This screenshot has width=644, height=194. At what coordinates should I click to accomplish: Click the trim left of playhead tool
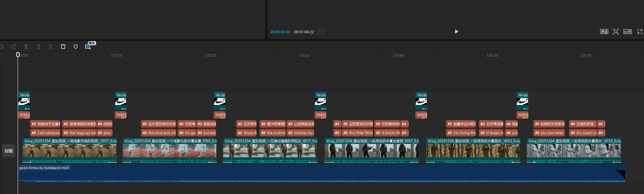click(38, 47)
